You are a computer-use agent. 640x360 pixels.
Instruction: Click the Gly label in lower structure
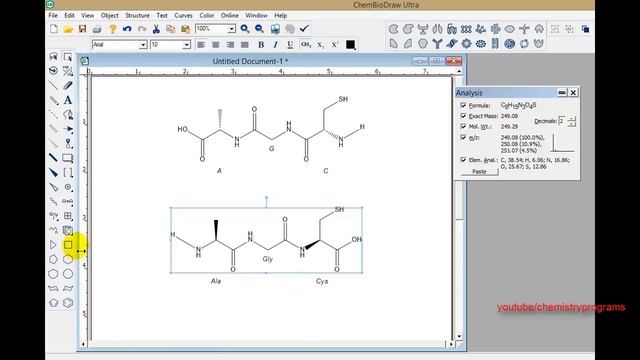tap(268, 259)
